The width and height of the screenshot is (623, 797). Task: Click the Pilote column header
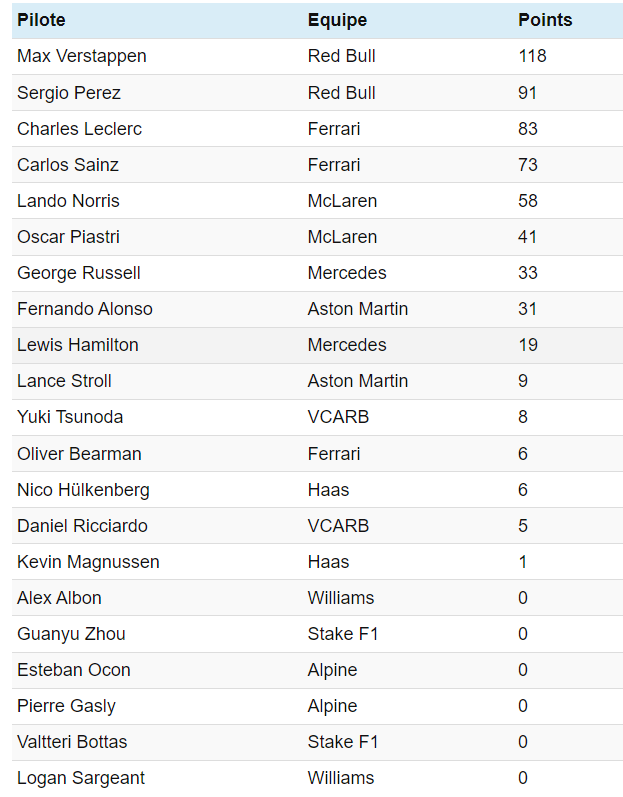point(41,20)
